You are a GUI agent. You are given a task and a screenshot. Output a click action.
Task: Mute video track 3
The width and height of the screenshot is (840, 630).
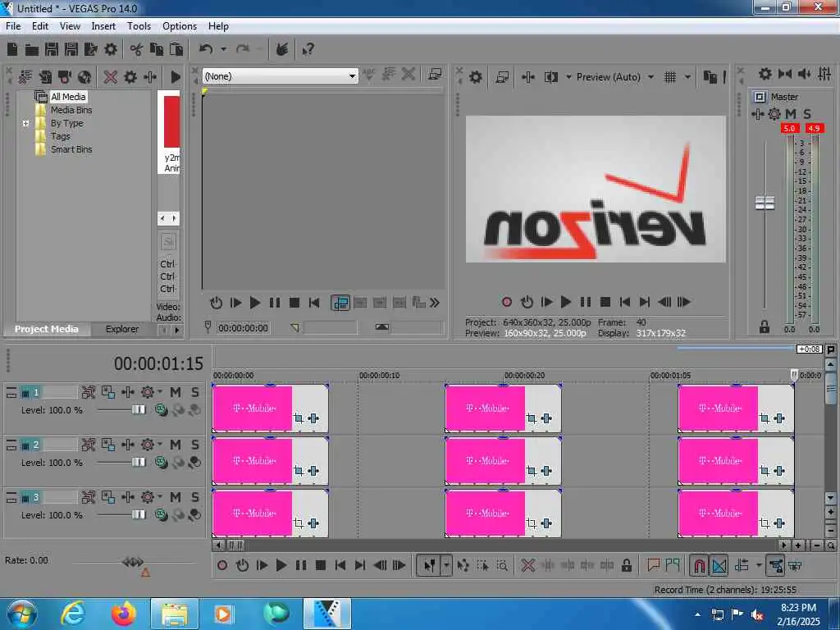point(176,497)
